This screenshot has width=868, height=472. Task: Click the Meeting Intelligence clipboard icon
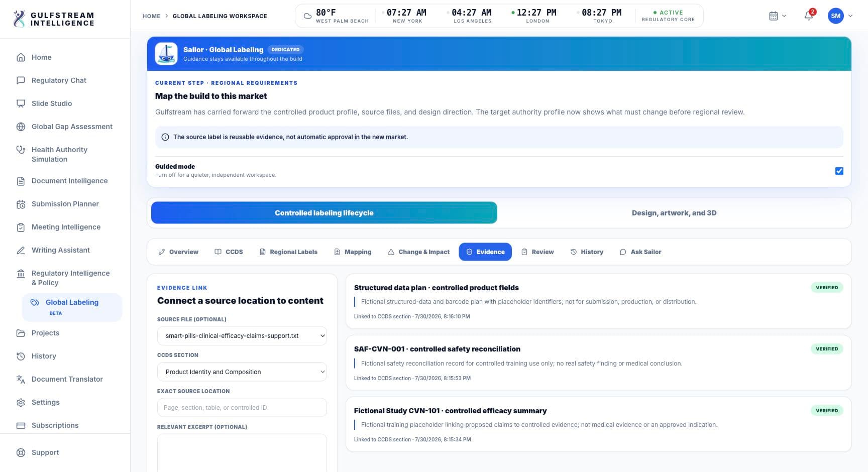coord(21,227)
